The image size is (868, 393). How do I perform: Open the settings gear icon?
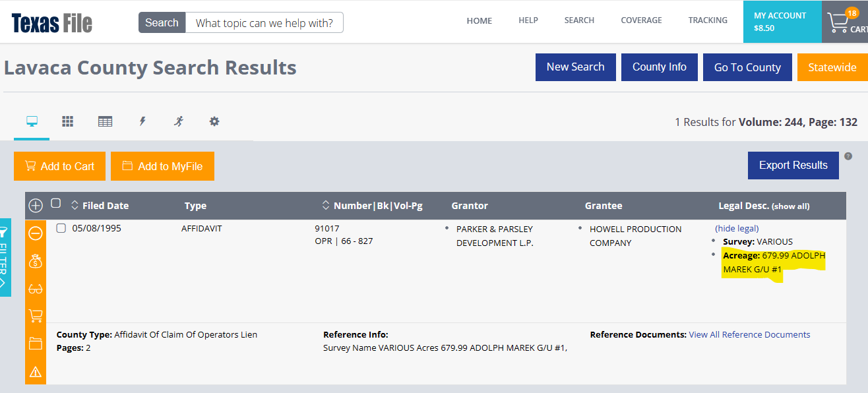point(214,121)
